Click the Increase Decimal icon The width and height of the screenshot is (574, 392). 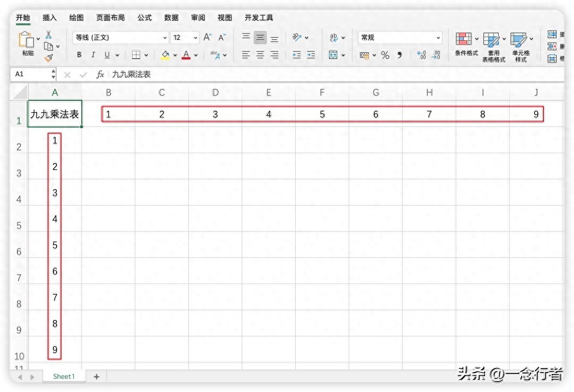point(421,55)
